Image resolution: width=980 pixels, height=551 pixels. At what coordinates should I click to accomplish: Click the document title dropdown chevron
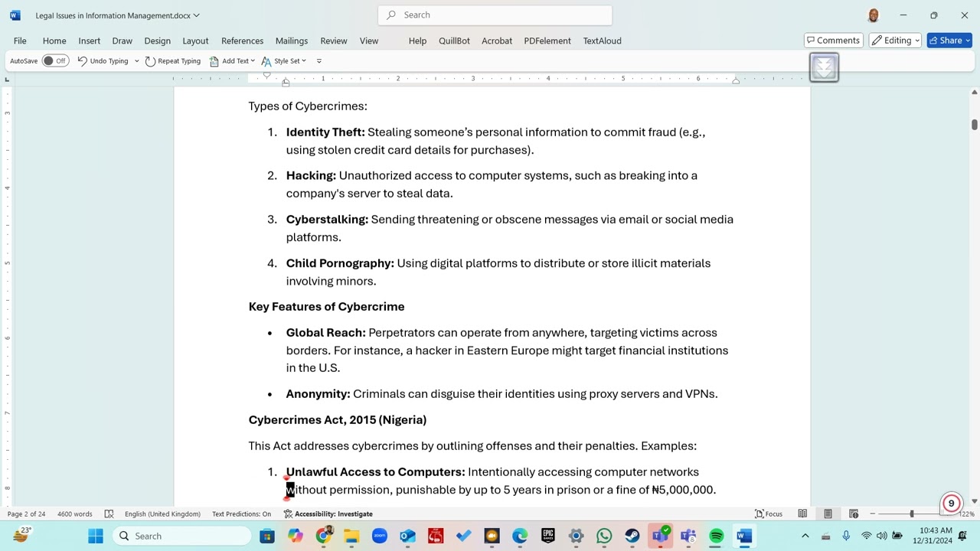197,15
